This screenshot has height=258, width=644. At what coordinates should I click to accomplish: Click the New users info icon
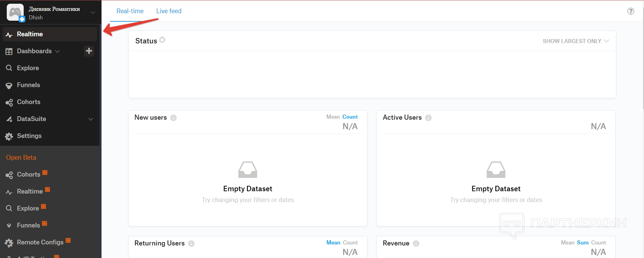coord(174,118)
